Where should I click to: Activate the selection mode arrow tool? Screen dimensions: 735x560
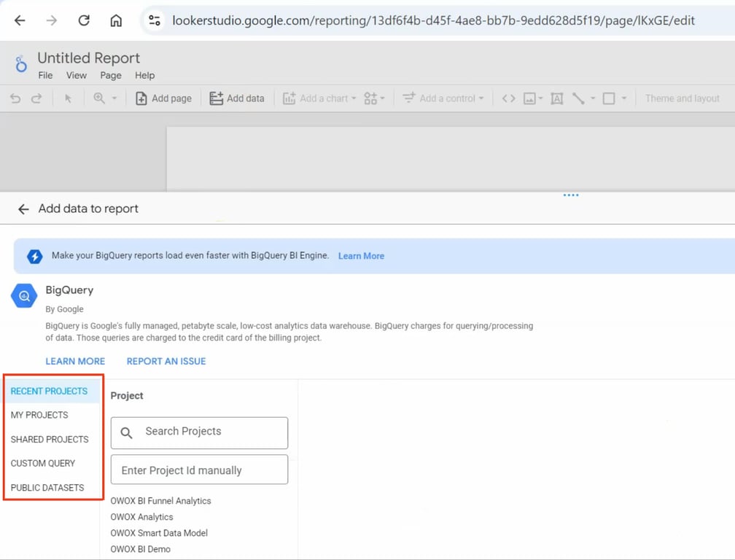click(x=68, y=98)
